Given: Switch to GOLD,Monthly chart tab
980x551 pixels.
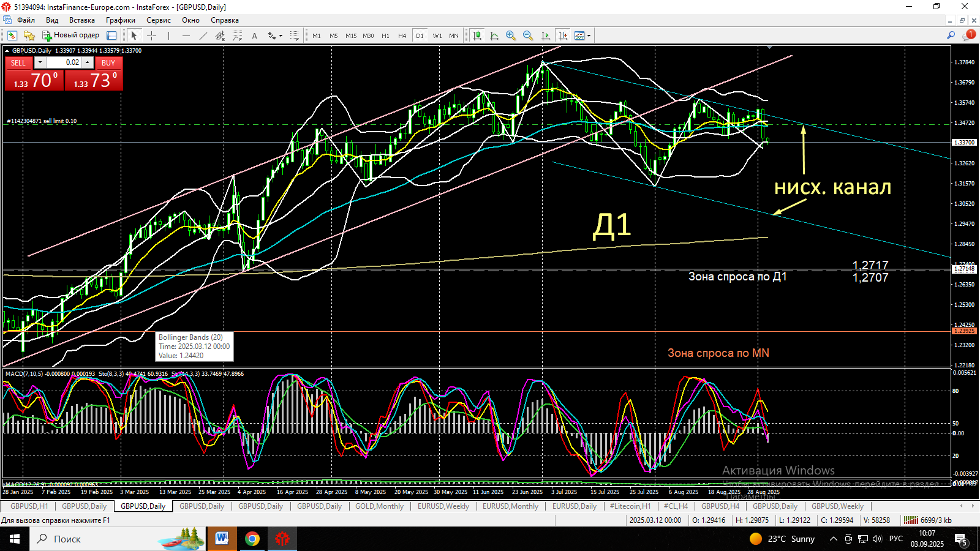Looking at the screenshot, I should tap(379, 506).
